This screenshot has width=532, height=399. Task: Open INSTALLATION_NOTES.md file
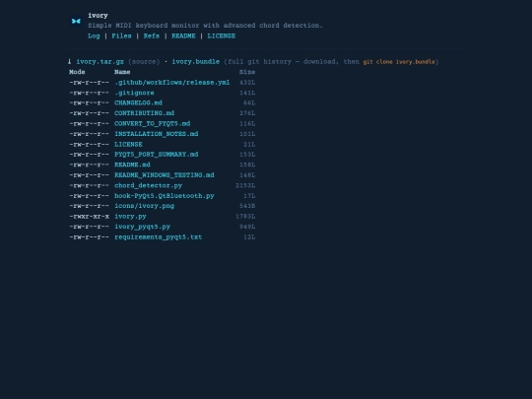pos(157,134)
